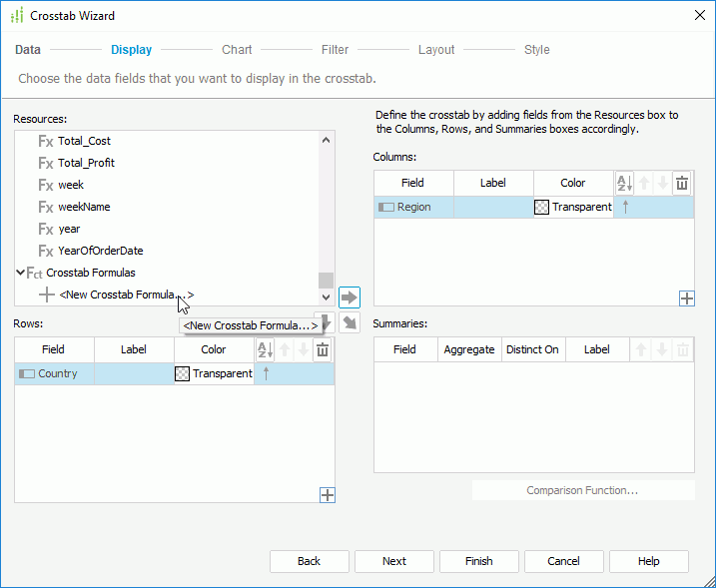
Task: Open Transparent color swatch for Region
Action: 541,208
